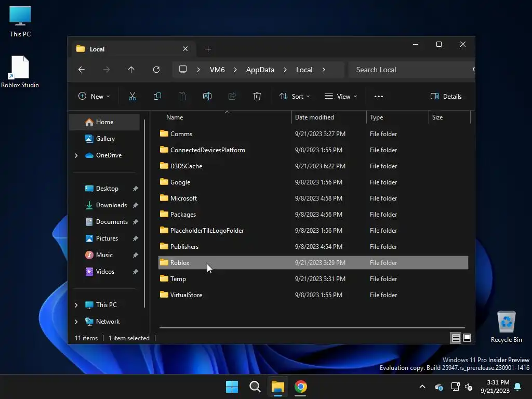Open taskbar Search
The image size is (532, 399).
255,387
